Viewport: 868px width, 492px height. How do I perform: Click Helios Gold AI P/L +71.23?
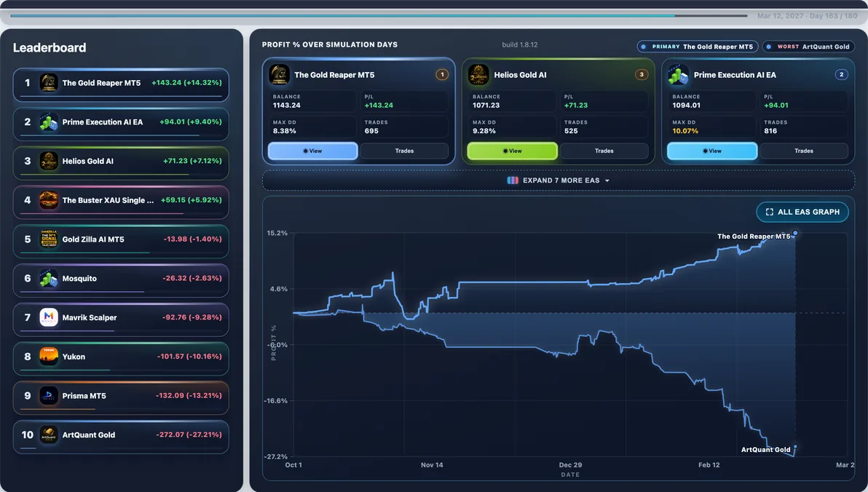pos(576,105)
